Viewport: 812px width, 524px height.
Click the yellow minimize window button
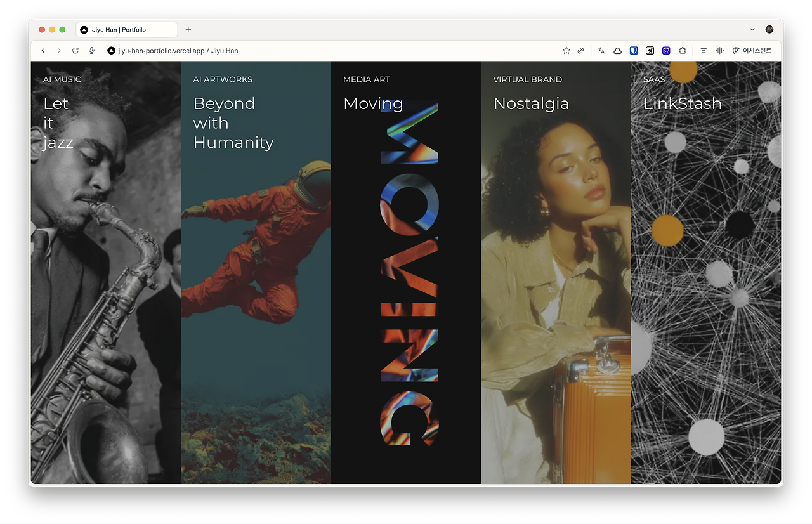(x=52, y=30)
